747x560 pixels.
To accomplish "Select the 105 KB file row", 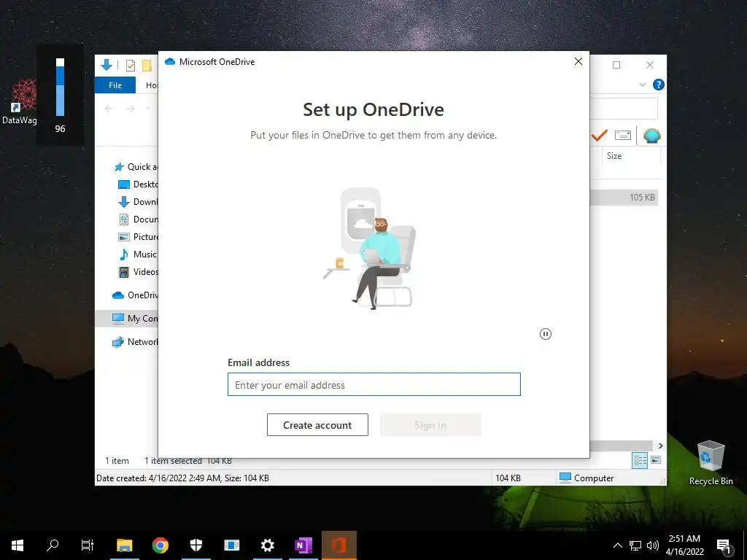I will (x=624, y=197).
